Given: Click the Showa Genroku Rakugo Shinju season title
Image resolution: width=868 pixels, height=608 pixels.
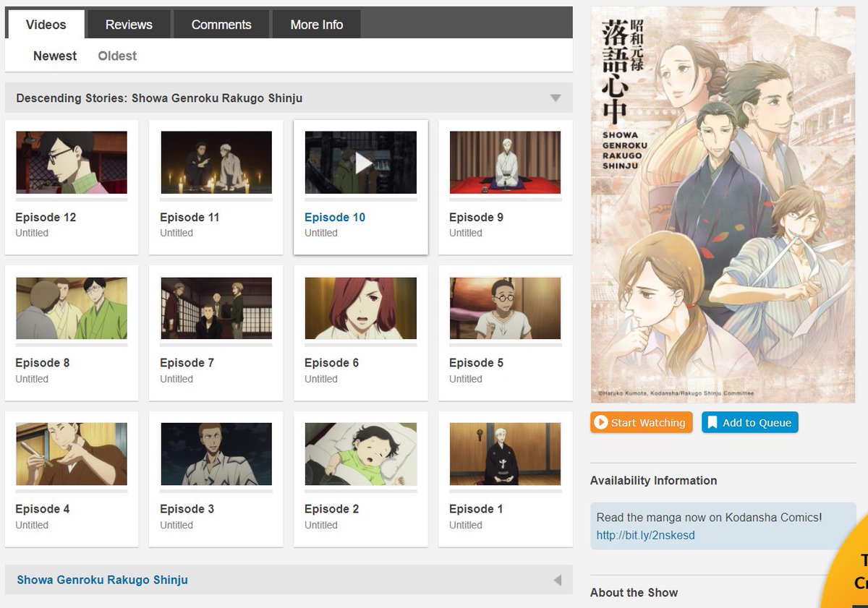Looking at the screenshot, I should point(102,580).
